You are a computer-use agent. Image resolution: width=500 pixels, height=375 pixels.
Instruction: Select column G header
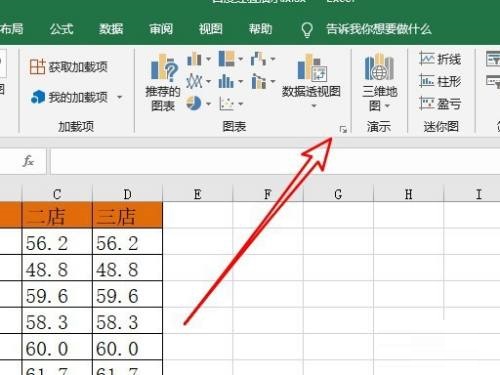(x=338, y=194)
